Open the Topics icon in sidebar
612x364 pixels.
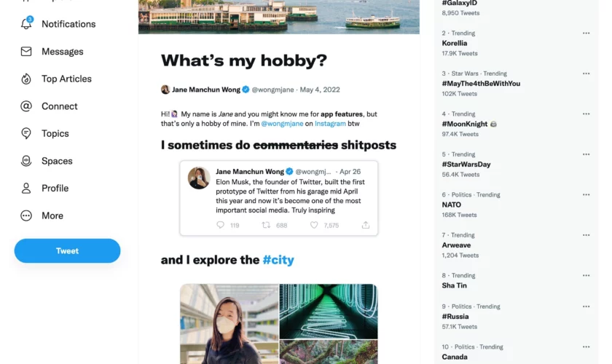tap(26, 133)
